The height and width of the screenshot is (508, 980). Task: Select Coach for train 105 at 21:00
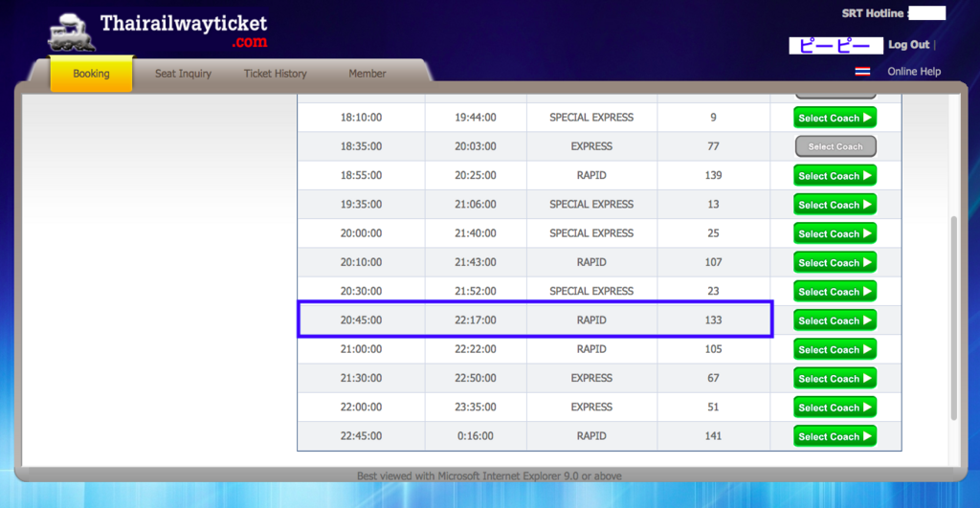835,349
